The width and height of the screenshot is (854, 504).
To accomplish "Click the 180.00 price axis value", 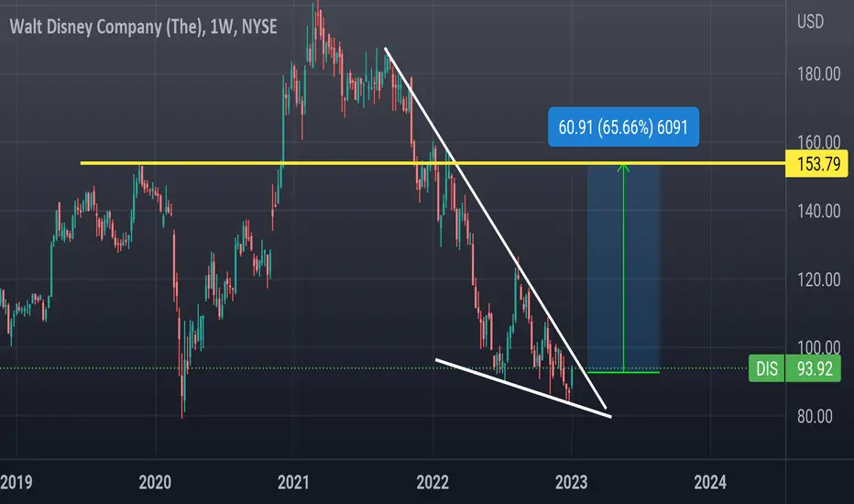I will [818, 73].
